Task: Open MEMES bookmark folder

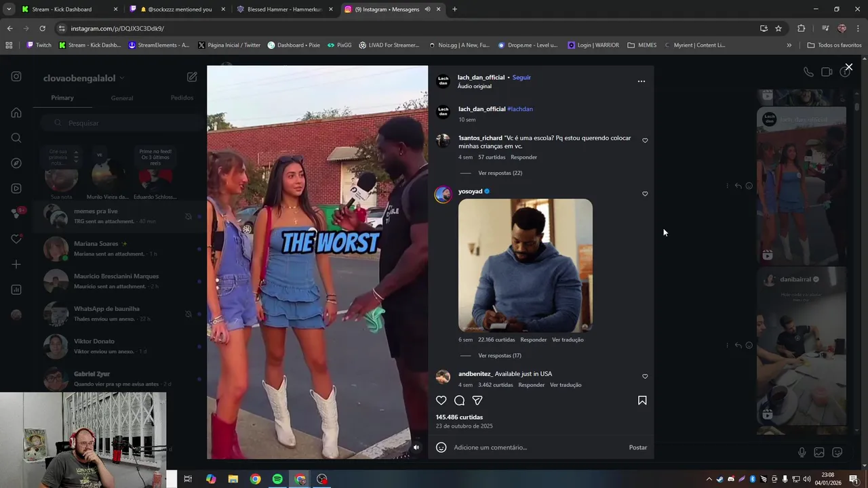Action: 642,45
